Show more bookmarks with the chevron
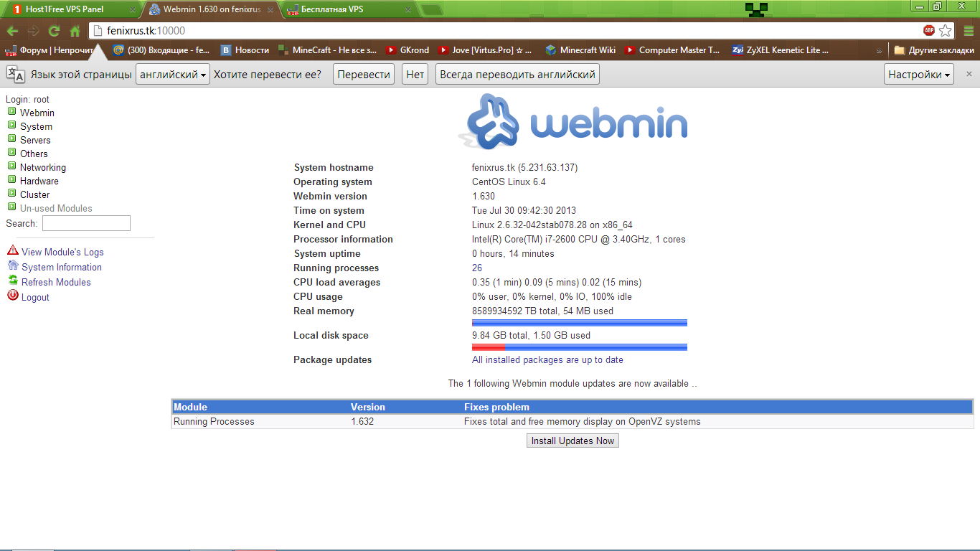Image resolution: width=980 pixels, height=551 pixels. tap(880, 51)
